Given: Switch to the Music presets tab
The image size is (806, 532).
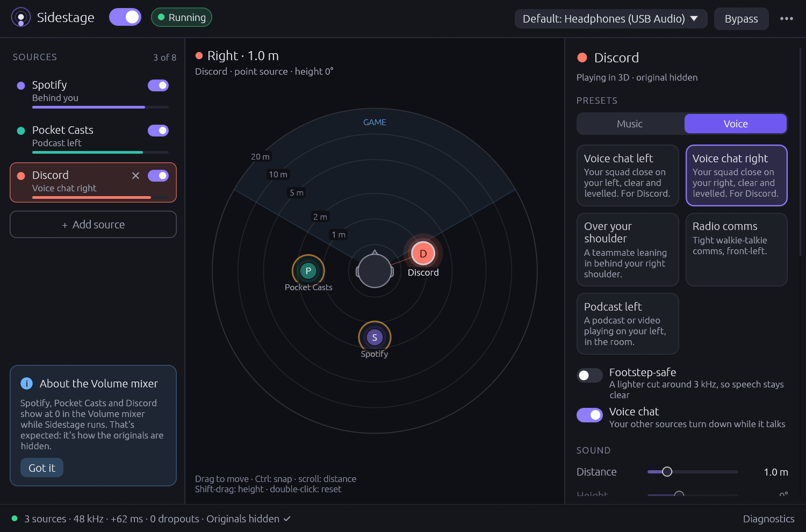Looking at the screenshot, I should click(x=630, y=124).
